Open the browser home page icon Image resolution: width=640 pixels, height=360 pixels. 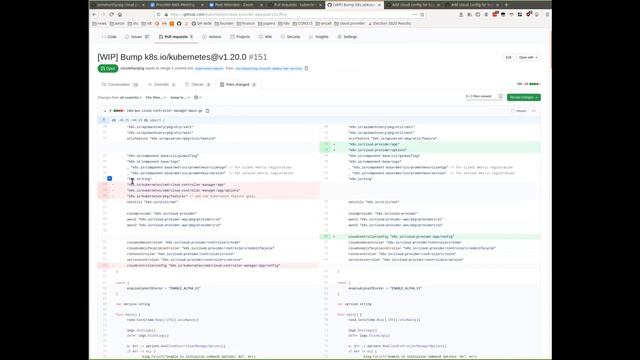[120, 14]
